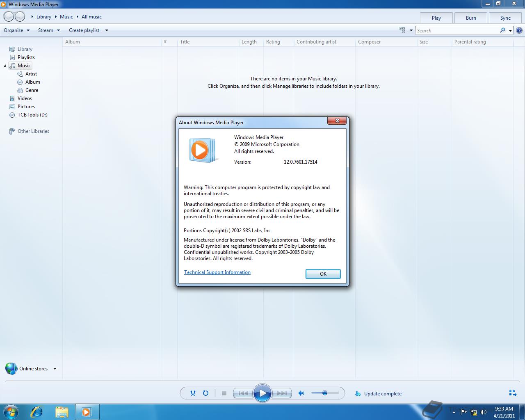Select the Album icon in sidebar

tap(20, 82)
